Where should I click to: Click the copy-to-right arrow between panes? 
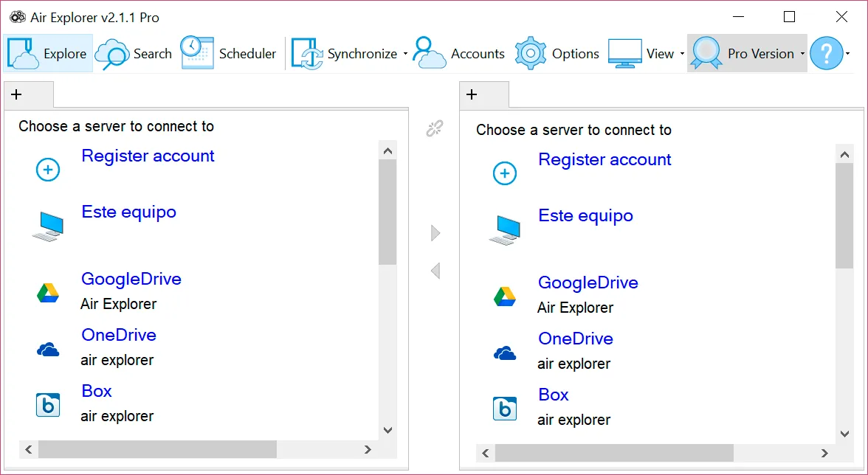pos(435,233)
